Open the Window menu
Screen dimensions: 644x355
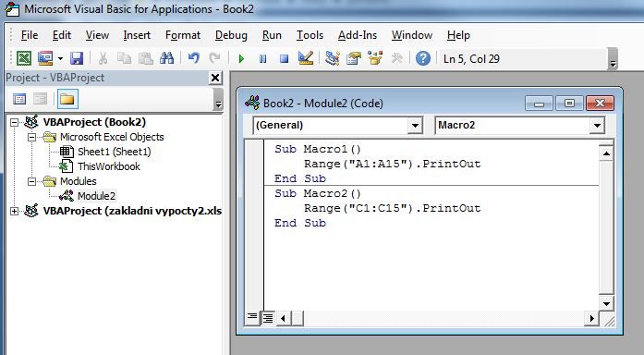click(412, 35)
